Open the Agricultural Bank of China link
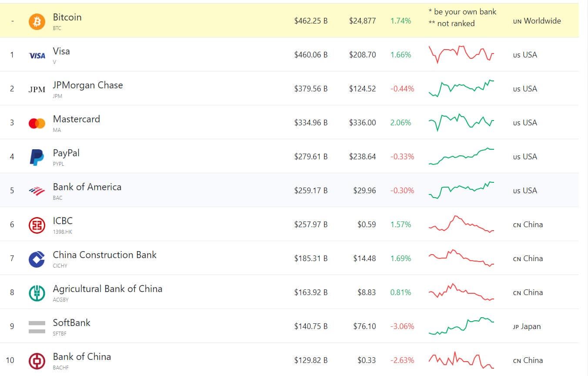Viewport: 588px width, 376px height. 107,289
